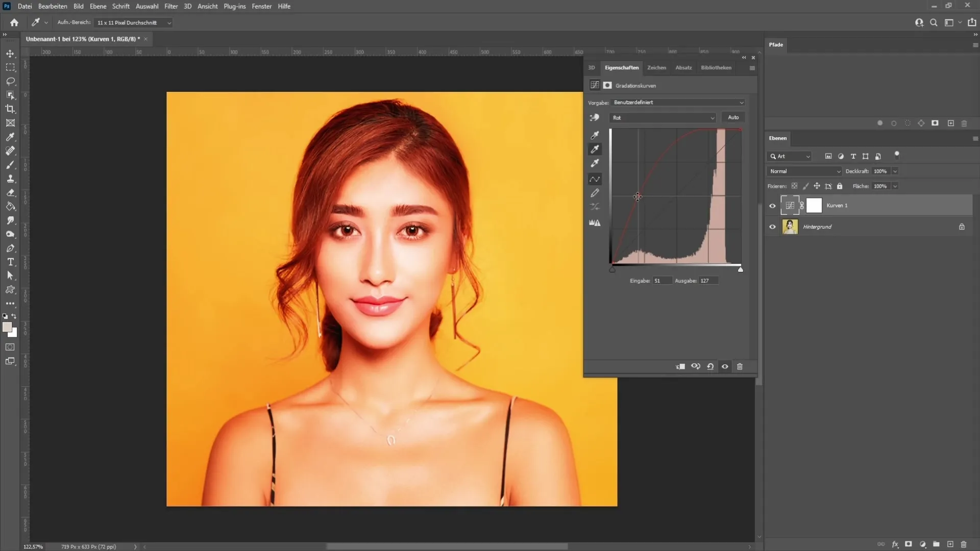Select the Healing Brush tool

click(x=10, y=151)
